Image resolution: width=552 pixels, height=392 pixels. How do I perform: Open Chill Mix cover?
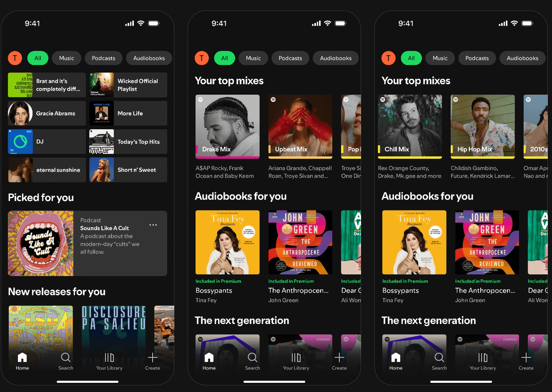tap(410, 127)
